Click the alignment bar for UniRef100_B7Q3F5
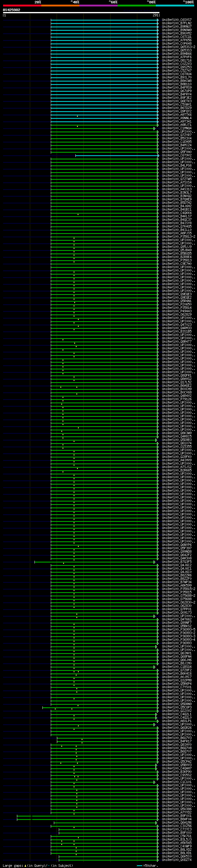197x868 pixels. tap(95, 562)
